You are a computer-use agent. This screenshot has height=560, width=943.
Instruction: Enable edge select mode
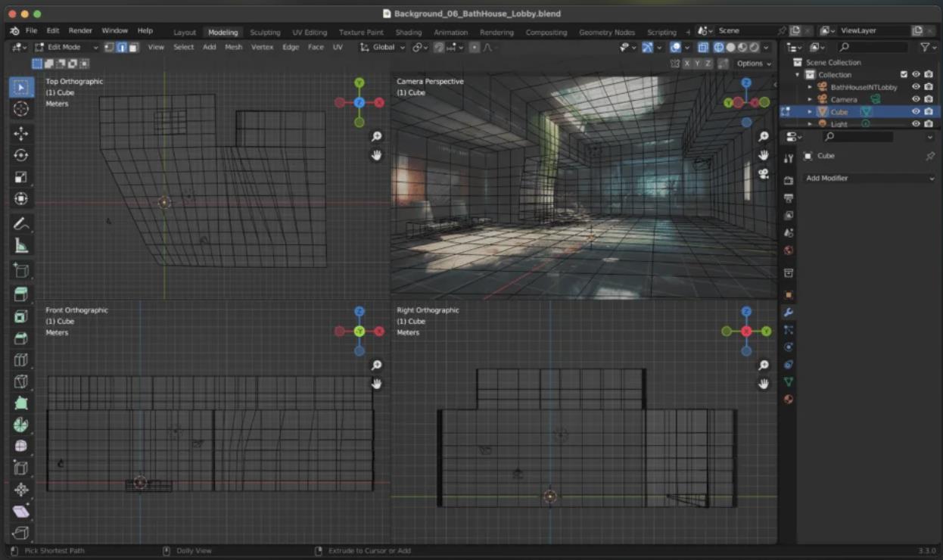(x=121, y=47)
